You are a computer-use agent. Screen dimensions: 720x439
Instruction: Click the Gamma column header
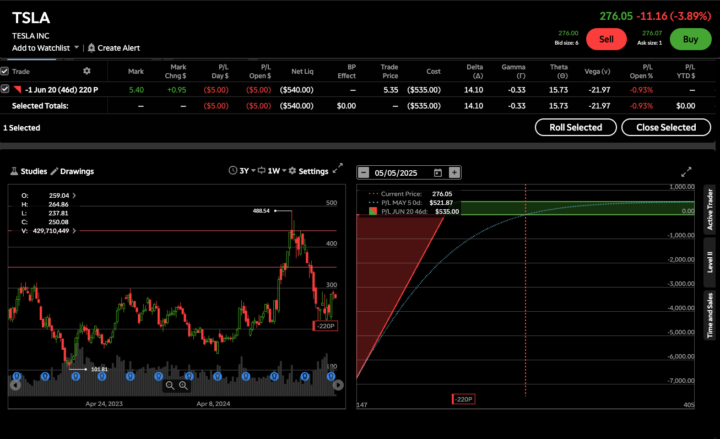[513, 71]
